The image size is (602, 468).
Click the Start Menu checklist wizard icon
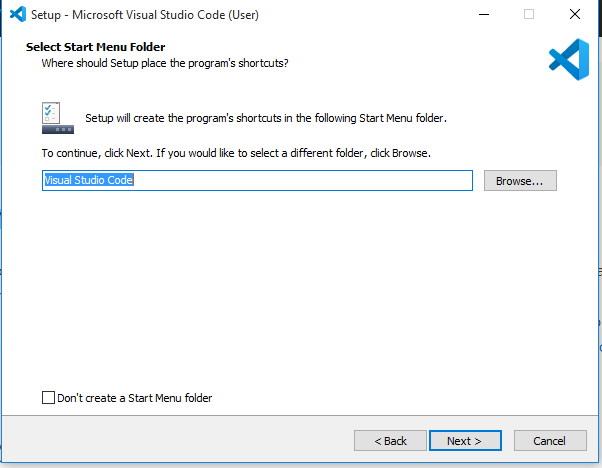(58, 118)
